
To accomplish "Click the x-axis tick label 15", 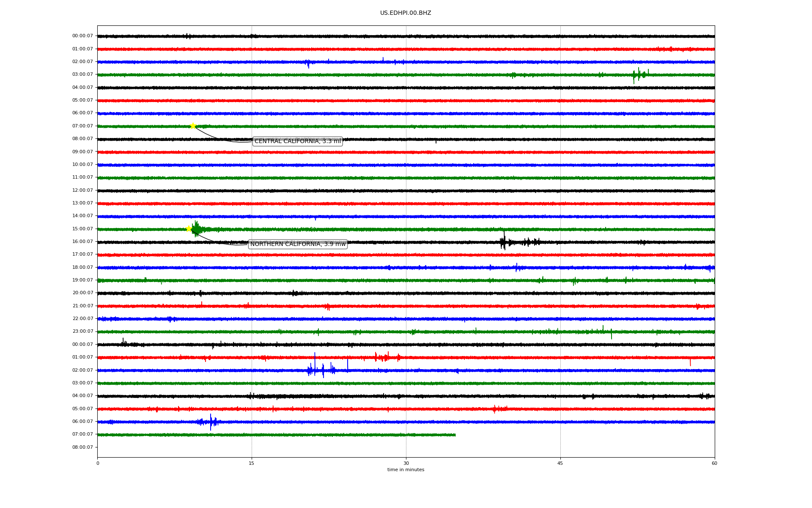I will click(252, 463).
